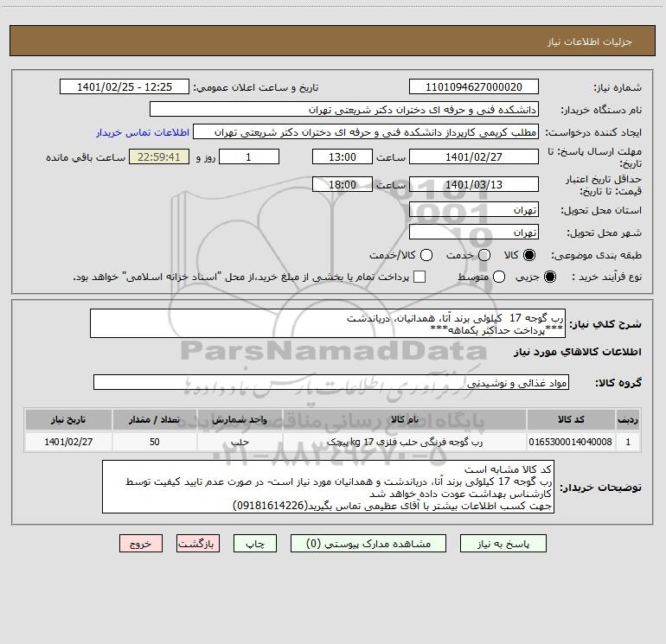The width and height of the screenshot is (666, 644).
Task: Click the شرح کلی نیاز text area
Action: coord(328,323)
